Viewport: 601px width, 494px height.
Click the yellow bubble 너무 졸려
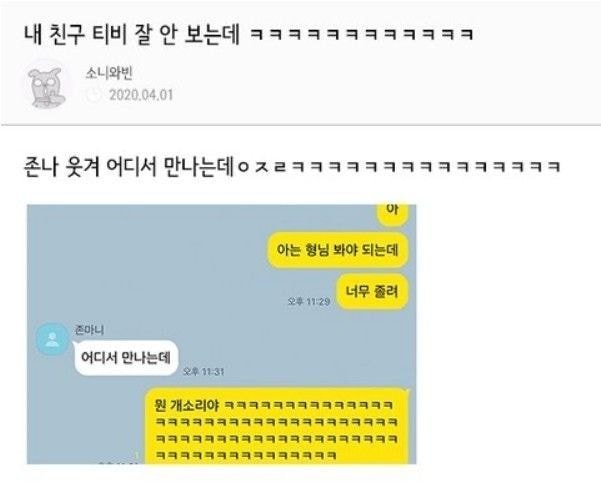coord(372,292)
